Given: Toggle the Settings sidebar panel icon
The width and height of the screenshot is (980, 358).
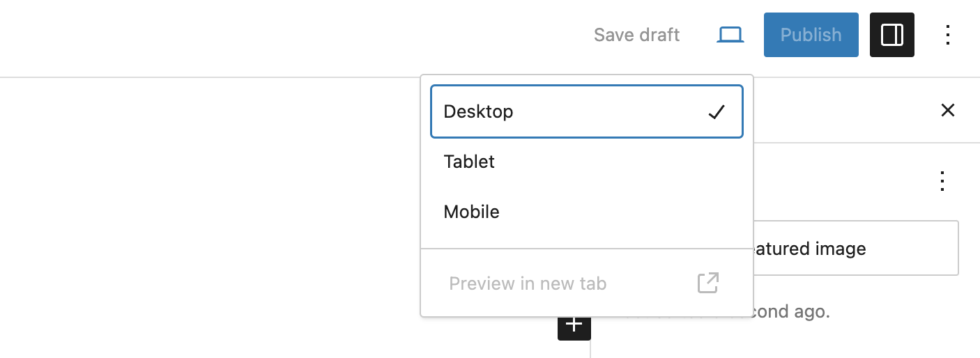Looking at the screenshot, I should [891, 35].
